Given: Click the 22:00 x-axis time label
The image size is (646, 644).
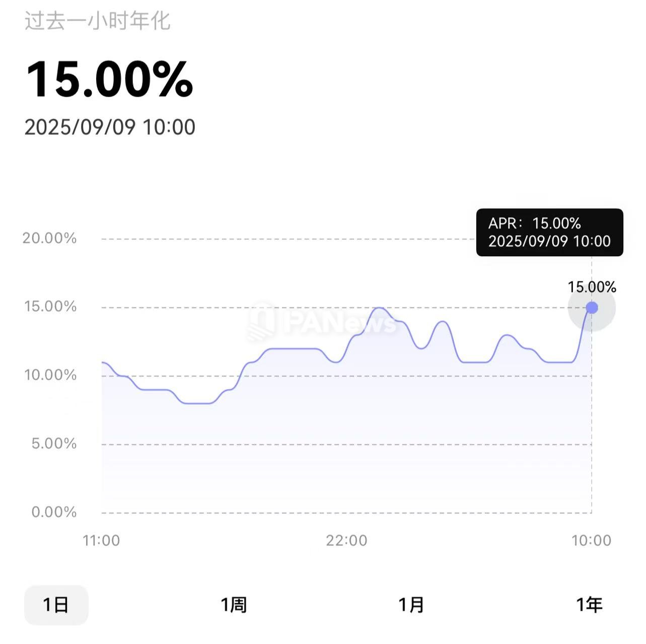Looking at the screenshot, I should coord(346,540).
